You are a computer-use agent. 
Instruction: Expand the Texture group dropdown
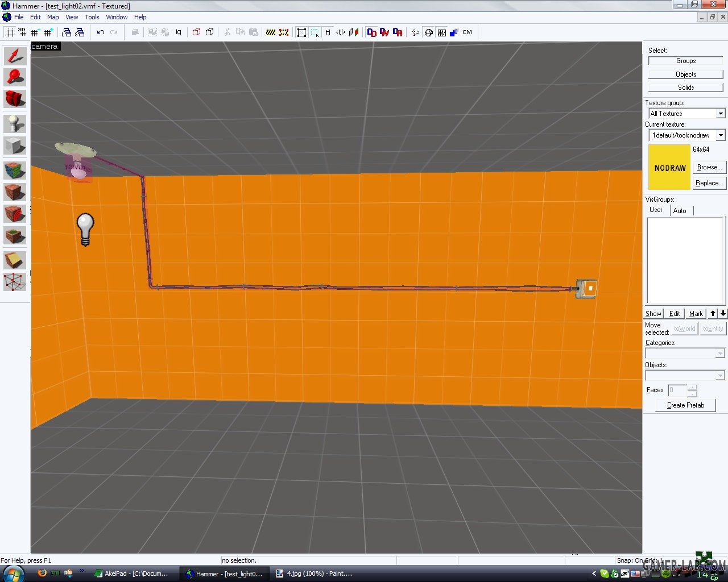pos(720,114)
